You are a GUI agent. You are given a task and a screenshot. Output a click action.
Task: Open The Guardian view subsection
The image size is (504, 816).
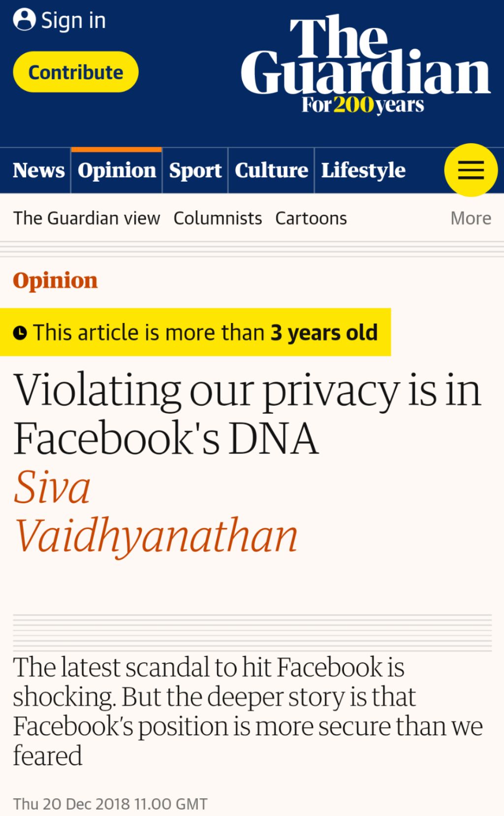tap(87, 218)
